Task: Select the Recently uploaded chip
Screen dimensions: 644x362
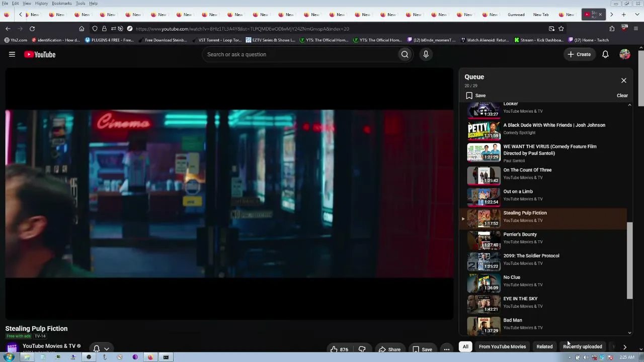Action: pos(582,346)
